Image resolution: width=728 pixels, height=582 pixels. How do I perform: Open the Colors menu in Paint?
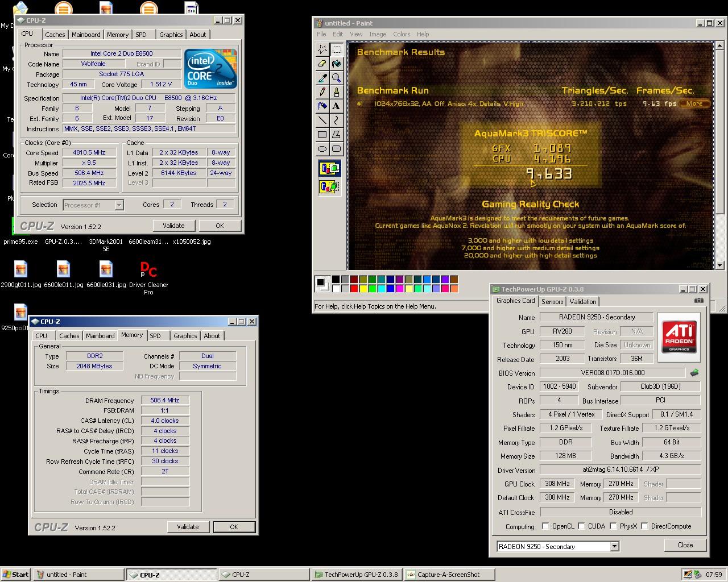pos(402,34)
